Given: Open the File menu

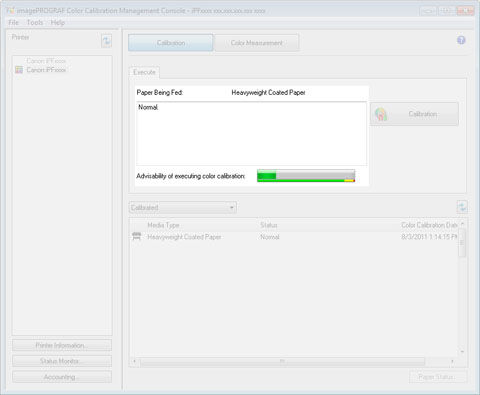Looking at the screenshot, I should [14, 23].
